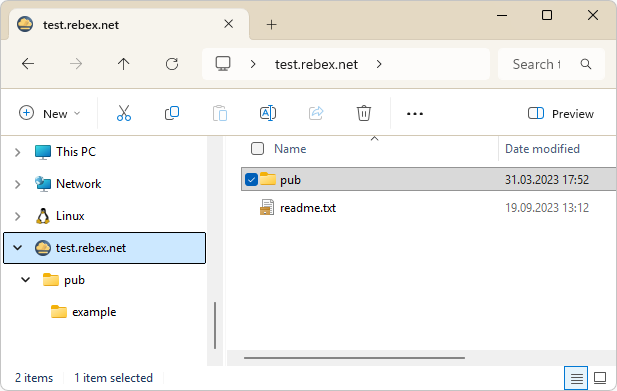Switch to large thumbnails view layout
The image size is (617, 391).
click(600, 378)
